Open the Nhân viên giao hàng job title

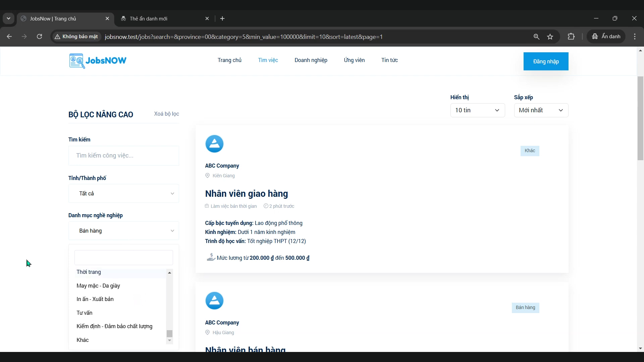tap(247, 194)
